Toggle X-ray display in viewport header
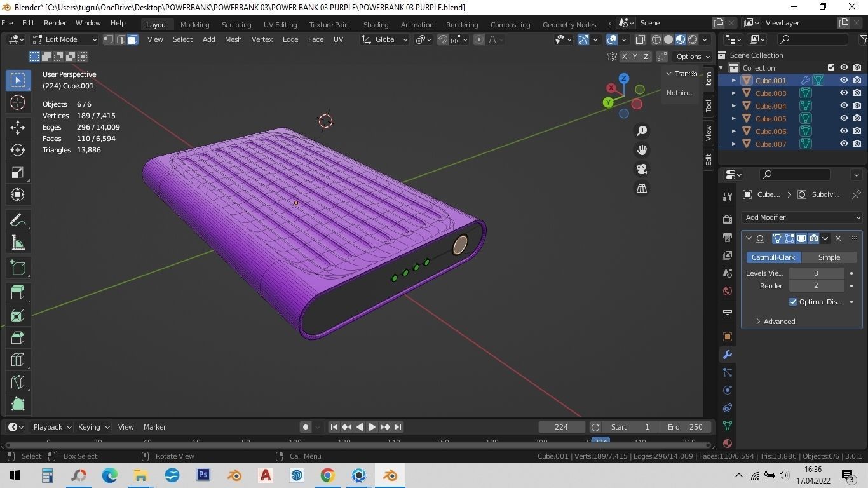 tap(640, 39)
